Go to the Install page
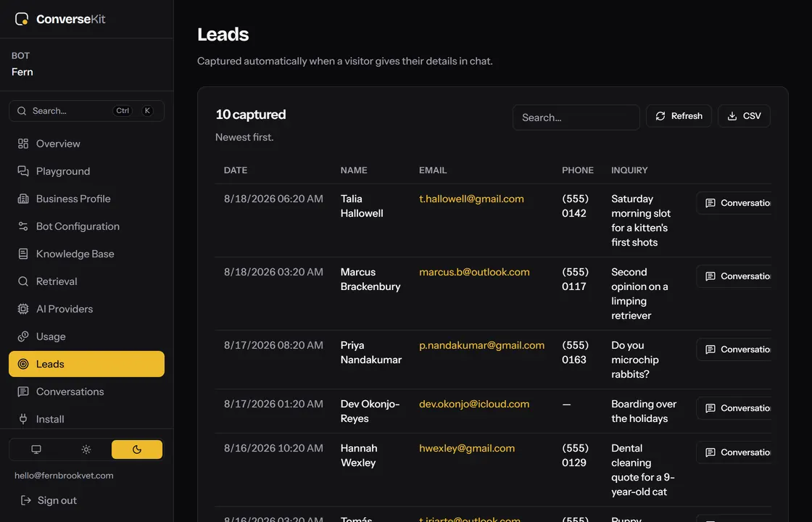The width and height of the screenshot is (812, 522). click(x=86, y=419)
